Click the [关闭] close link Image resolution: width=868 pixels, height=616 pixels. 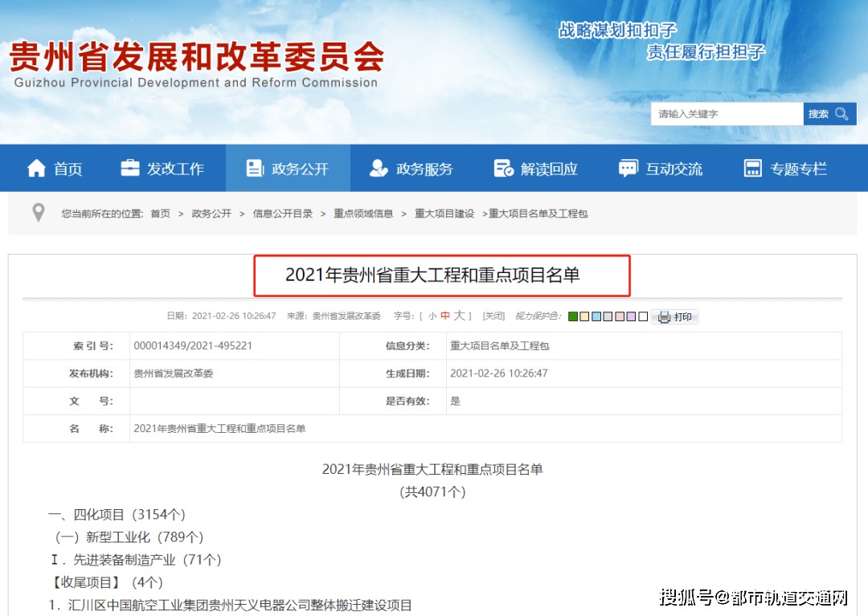493,316
